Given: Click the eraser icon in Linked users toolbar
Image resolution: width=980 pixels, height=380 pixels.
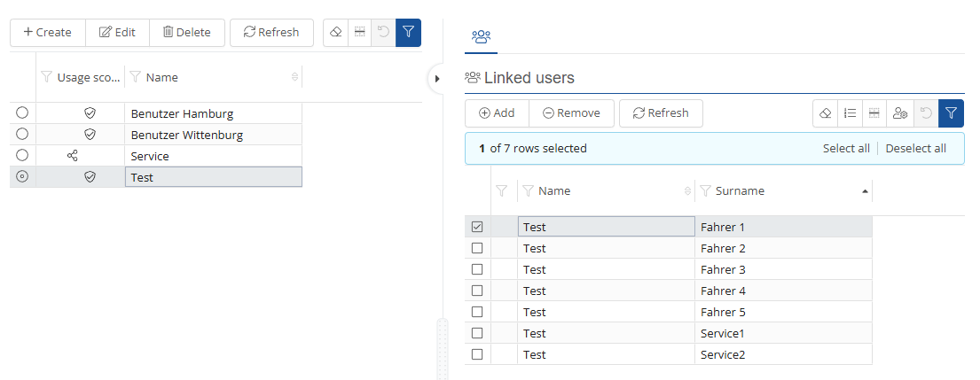Looking at the screenshot, I should pos(825,113).
